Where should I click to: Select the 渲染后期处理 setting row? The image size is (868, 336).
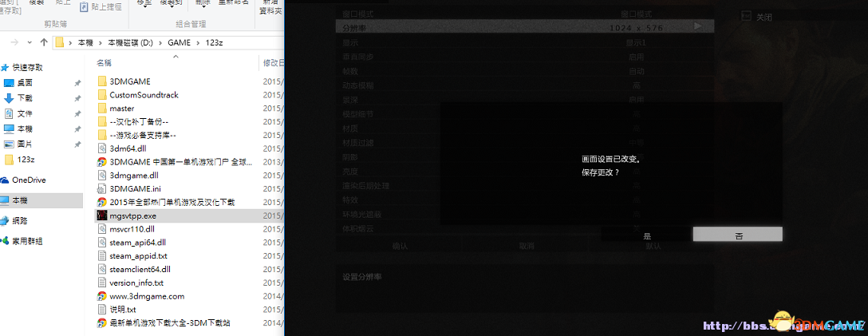(x=525, y=185)
